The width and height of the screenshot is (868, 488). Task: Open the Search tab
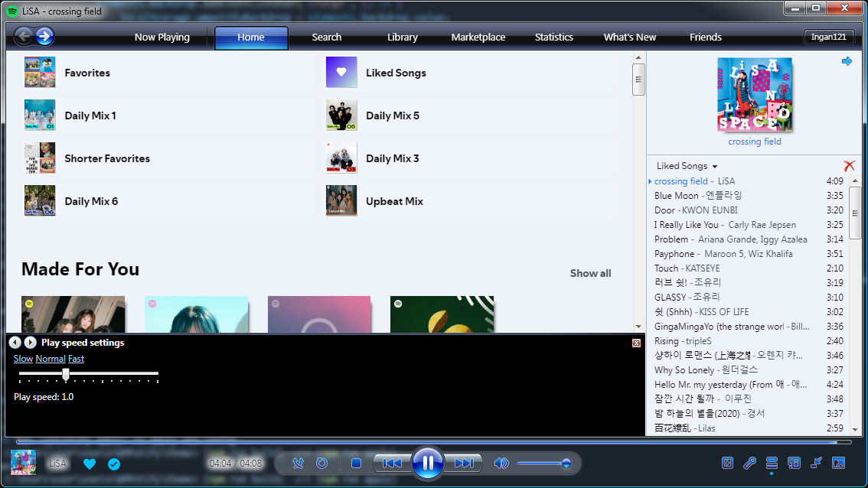click(x=327, y=37)
